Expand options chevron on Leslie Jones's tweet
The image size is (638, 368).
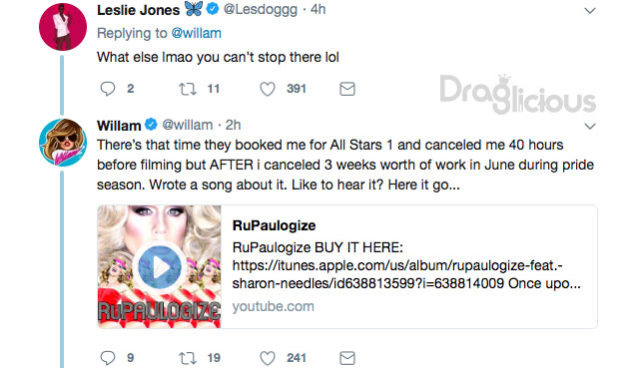click(590, 11)
